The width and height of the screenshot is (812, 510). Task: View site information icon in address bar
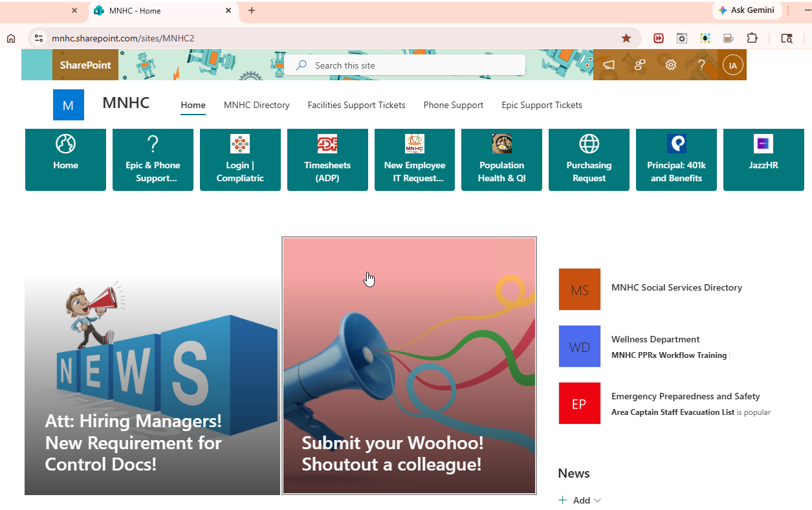39,38
